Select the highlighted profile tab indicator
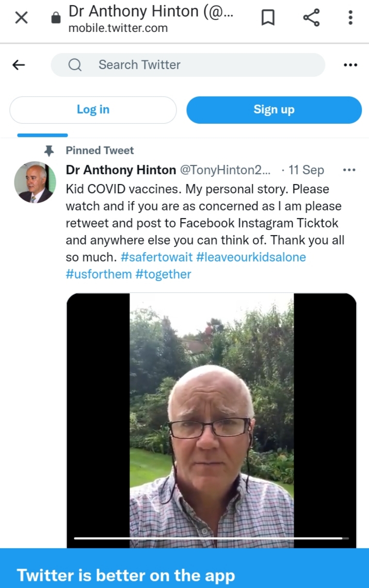369x588 pixels. tap(42, 135)
